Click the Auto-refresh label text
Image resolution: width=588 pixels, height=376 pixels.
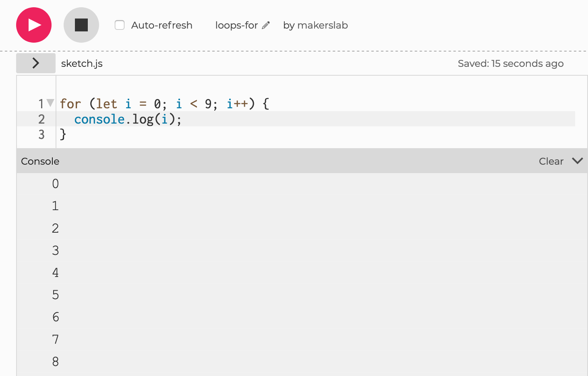point(161,25)
